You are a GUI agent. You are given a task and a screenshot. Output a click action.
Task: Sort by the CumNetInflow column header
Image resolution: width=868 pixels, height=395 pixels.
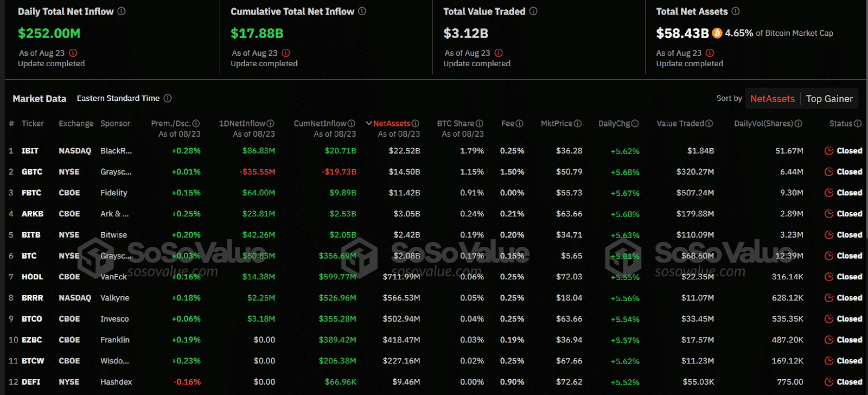320,124
